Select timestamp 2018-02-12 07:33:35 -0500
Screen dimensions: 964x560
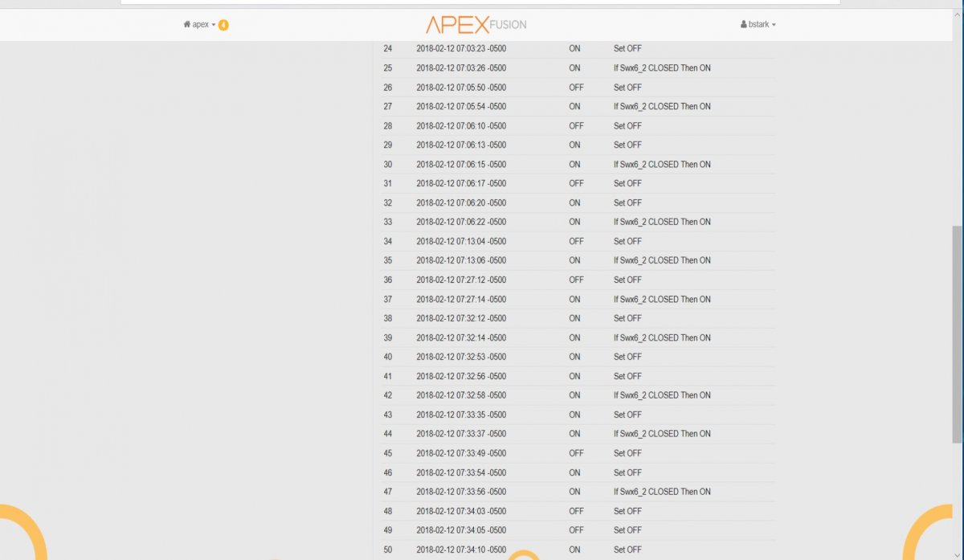[x=461, y=415]
